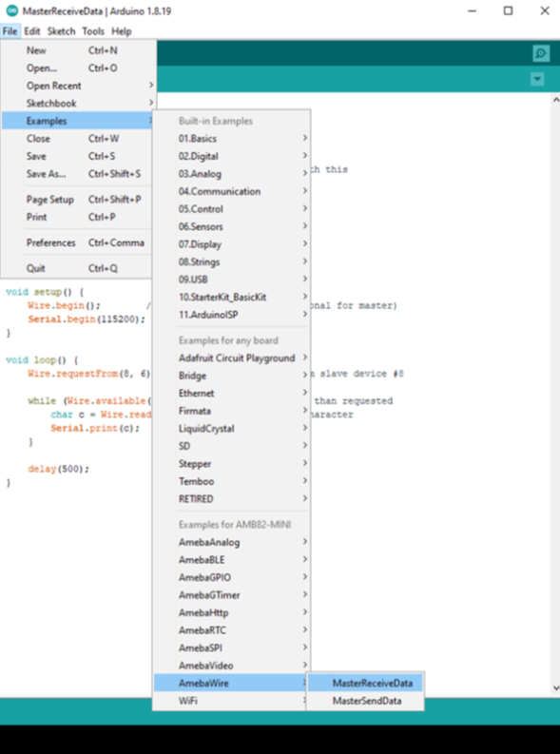This screenshot has height=754, width=560.
Task: Choose Save from File menu
Action: point(77,156)
